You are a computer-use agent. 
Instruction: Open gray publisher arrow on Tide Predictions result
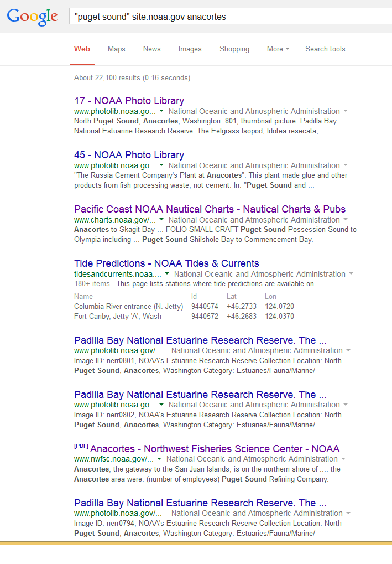click(351, 274)
